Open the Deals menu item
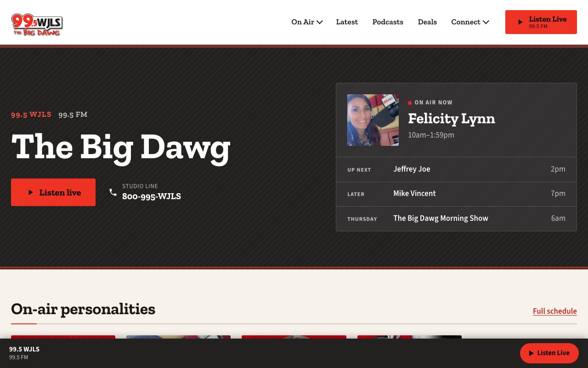Image resolution: width=588 pixels, height=368 pixels. tap(427, 22)
